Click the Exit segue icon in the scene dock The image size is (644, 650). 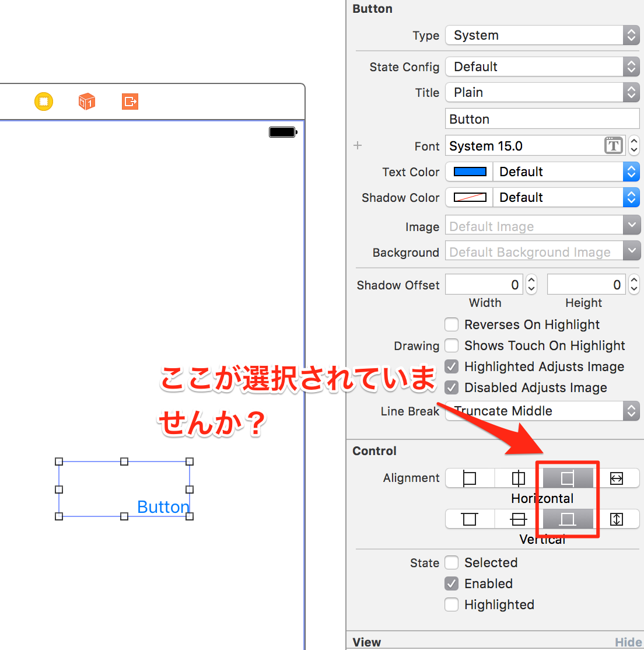coord(129,101)
